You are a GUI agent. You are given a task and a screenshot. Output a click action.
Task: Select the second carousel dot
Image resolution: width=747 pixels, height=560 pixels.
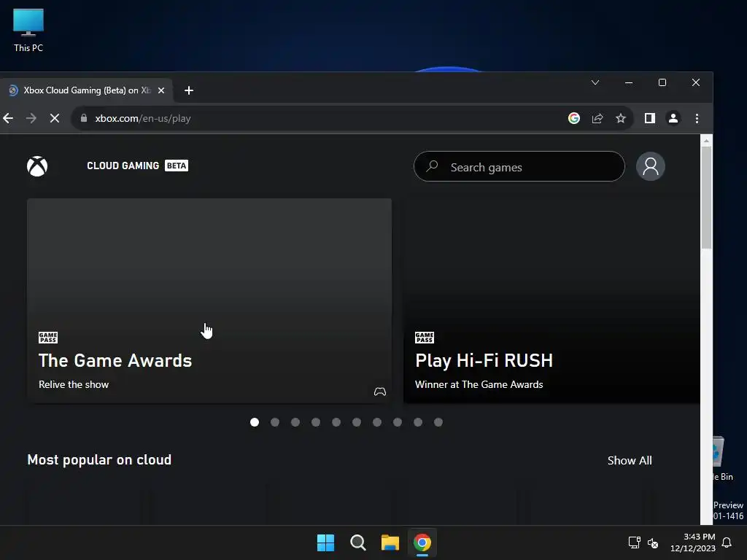[275, 422]
